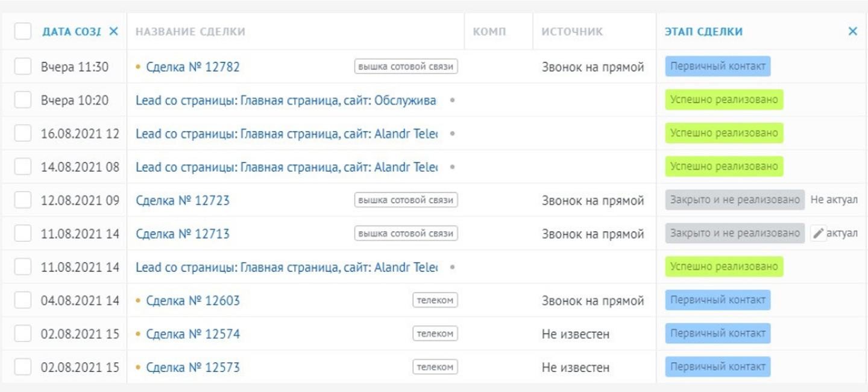Open deal Сделка № 12782
The width and height of the screenshot is (868, 392).
coord(193,67)
